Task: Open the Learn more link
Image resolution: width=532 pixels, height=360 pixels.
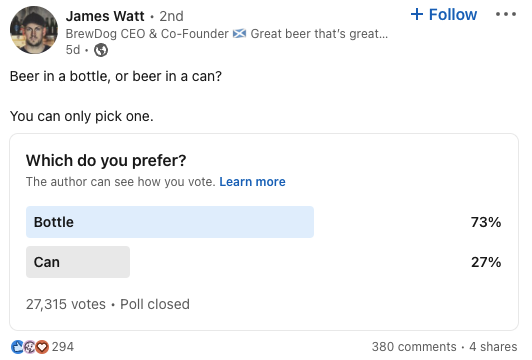Action: click(x=252, y=182)
